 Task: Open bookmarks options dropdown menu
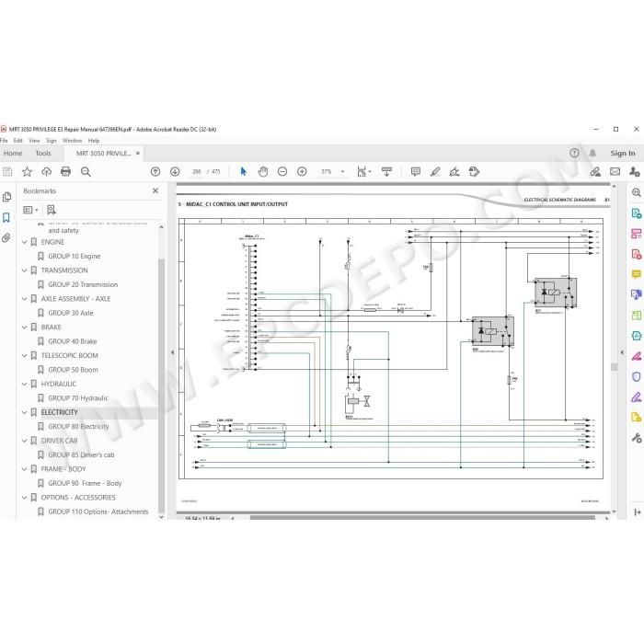click(x=30, y=210)
